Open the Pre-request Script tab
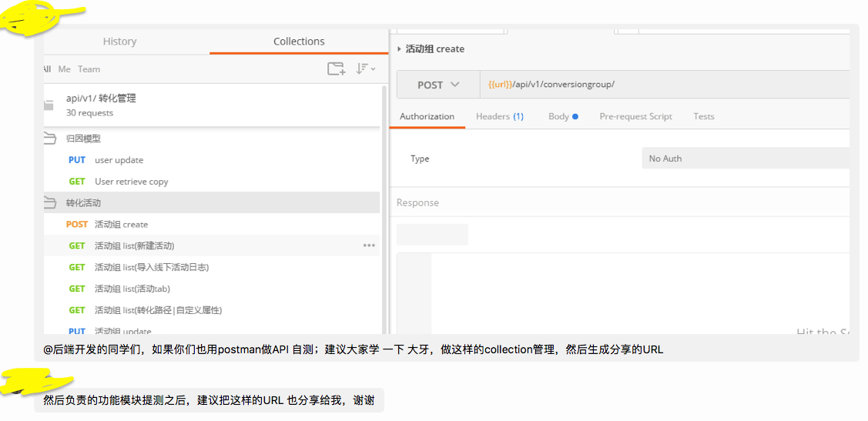Image resolution: width=868 pixels, height=421 pixels. 635,116
